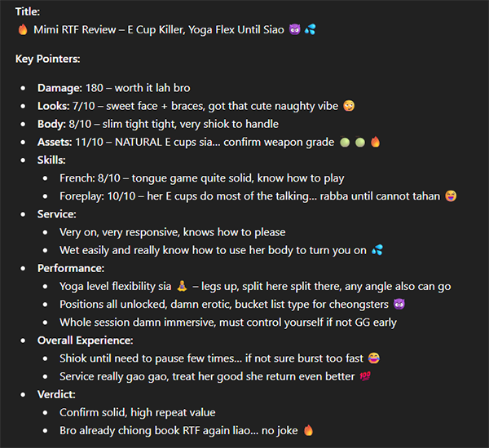This screenshot has width=489, height=448.
Task: Click the sweat droplets emoji ending the title line
Action: pos(311,29)
